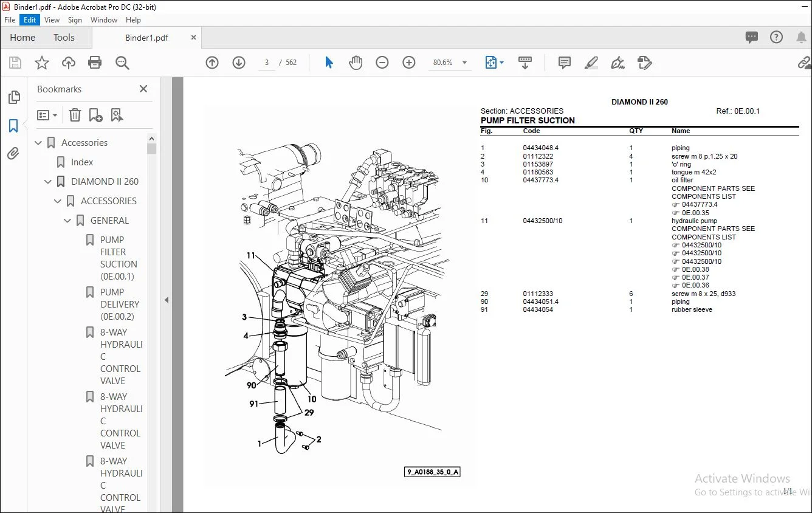812x513 pixels.
Task: Print the document with printer icon
Action: tap(95, 63)
